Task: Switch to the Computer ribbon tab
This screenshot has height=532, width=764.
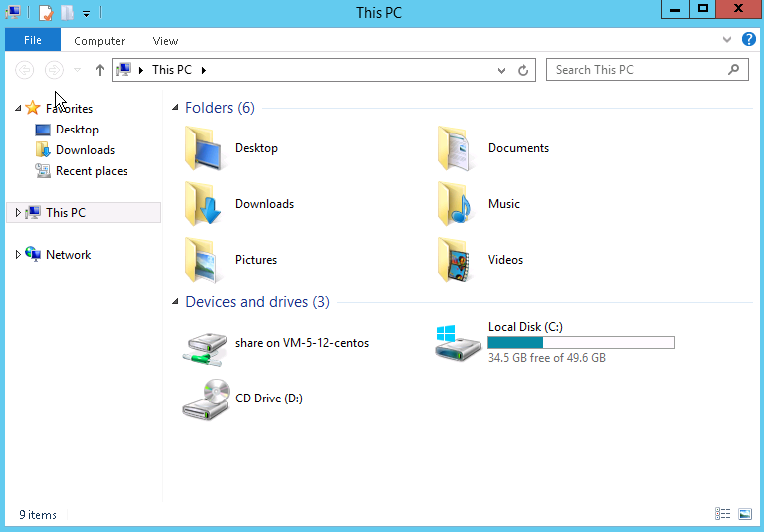Action: coord(100,41)
